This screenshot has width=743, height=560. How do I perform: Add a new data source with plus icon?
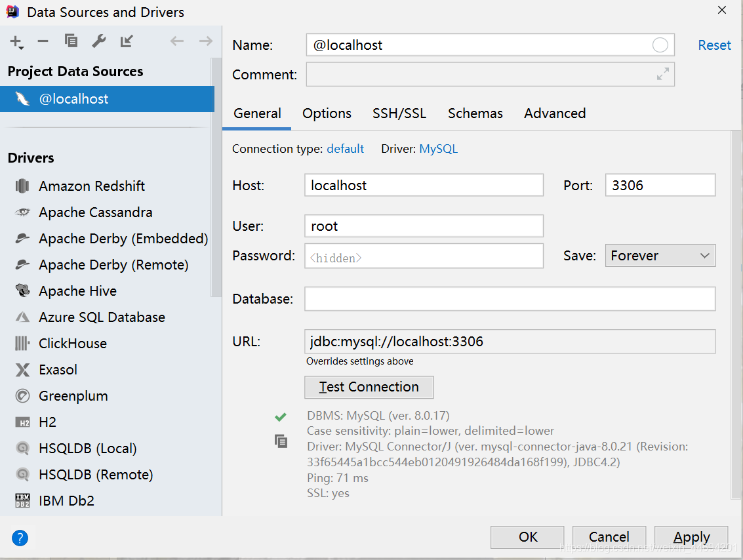(x=16, y=41)
